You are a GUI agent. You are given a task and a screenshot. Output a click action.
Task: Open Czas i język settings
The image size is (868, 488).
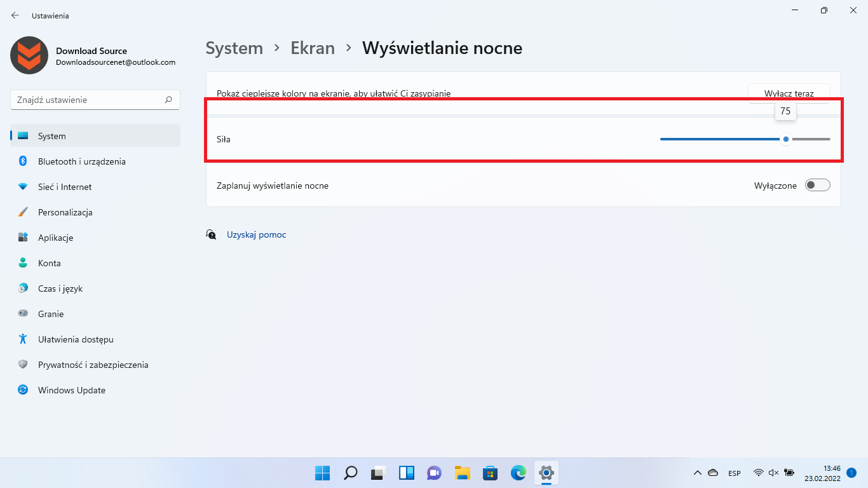[x=95, y=288]
